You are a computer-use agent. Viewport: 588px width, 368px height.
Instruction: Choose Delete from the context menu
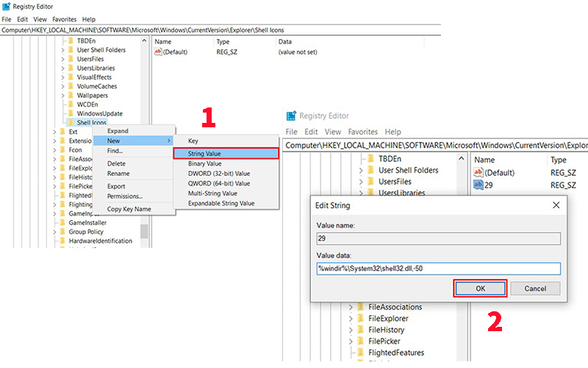[116, 163]
